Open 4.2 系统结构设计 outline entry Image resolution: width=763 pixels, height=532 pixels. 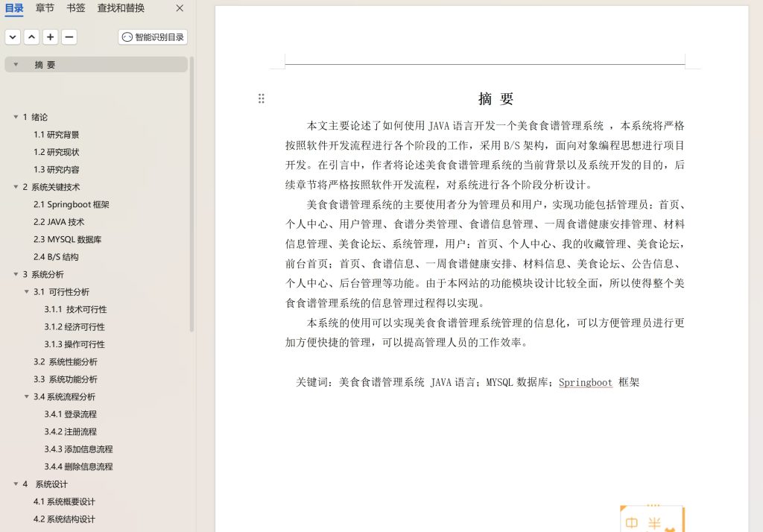(64, 519)
